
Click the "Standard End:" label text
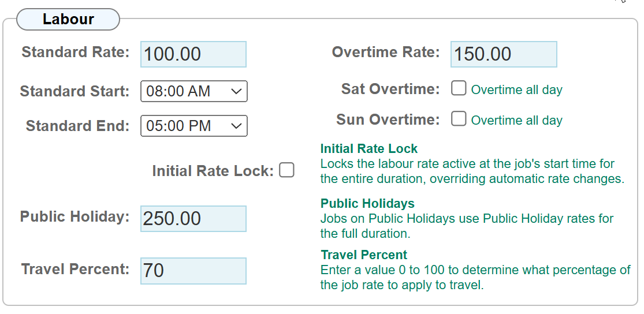coord(77,126)
